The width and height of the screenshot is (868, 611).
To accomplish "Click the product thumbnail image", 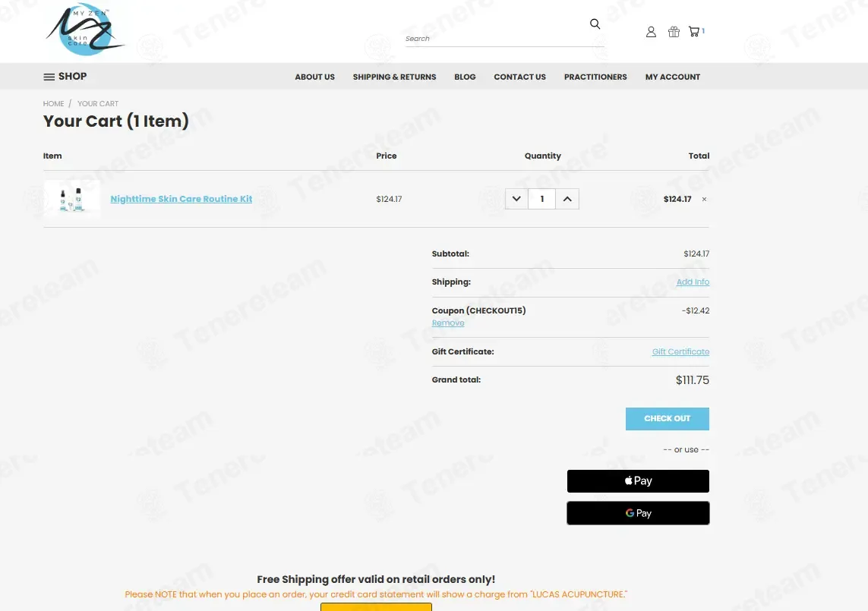I will (72, 199).
